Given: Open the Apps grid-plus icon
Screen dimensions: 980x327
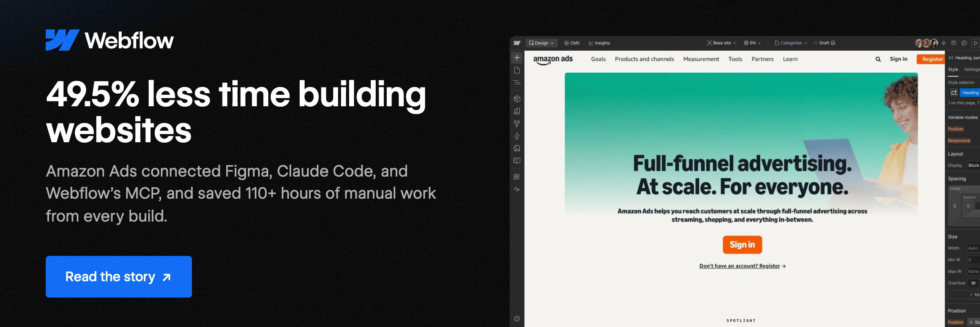Looking at the screenshot, I should click(517, 177).
